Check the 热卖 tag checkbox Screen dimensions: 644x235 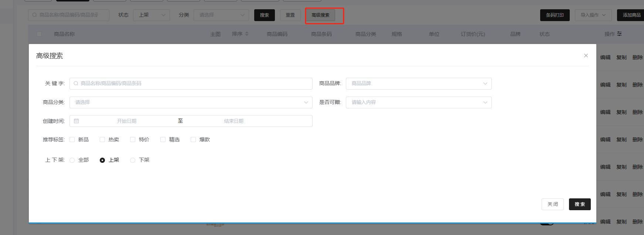pyautogui.click(x=102, y=140)
